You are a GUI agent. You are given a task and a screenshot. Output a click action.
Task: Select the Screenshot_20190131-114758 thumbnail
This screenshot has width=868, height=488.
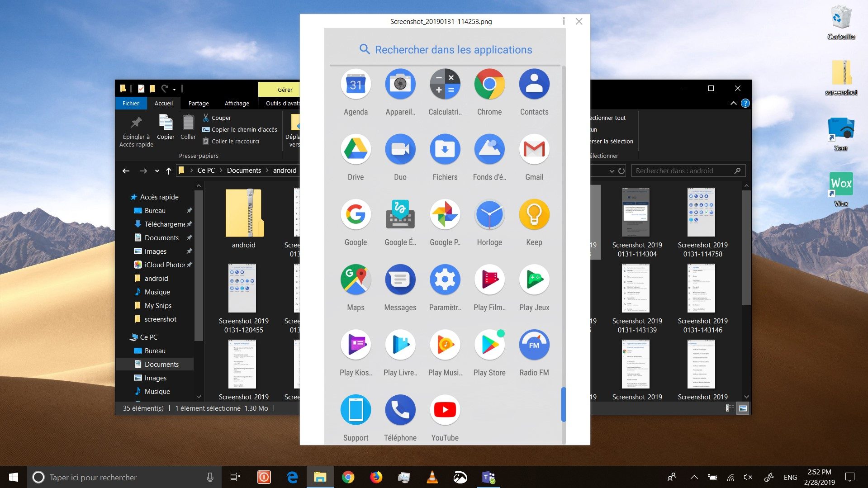pos(702,222)
